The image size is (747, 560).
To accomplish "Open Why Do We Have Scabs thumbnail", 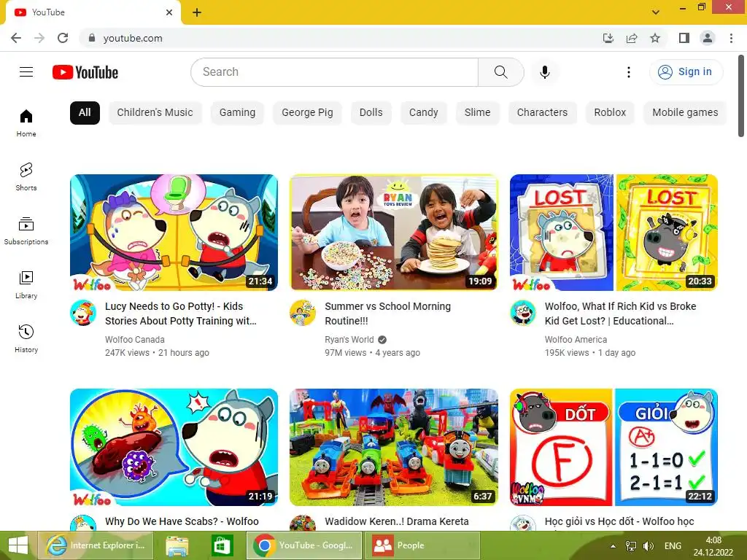I will pos(174,447).
